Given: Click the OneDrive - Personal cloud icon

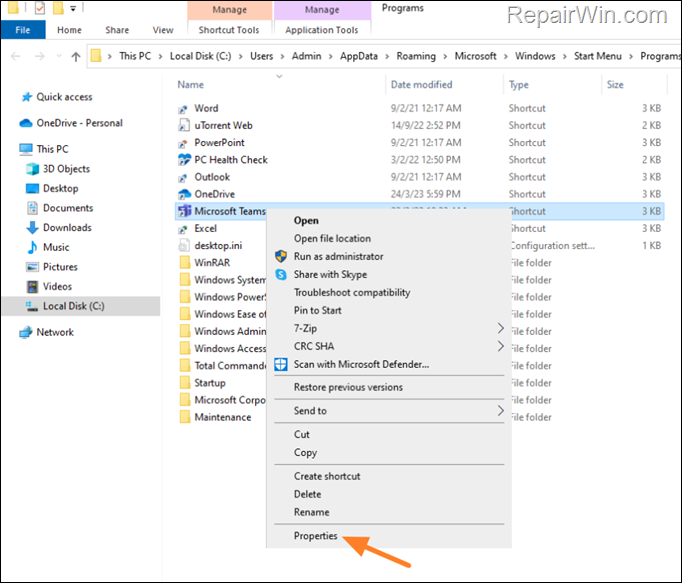Looking at the screenshot, I should 26,123.
